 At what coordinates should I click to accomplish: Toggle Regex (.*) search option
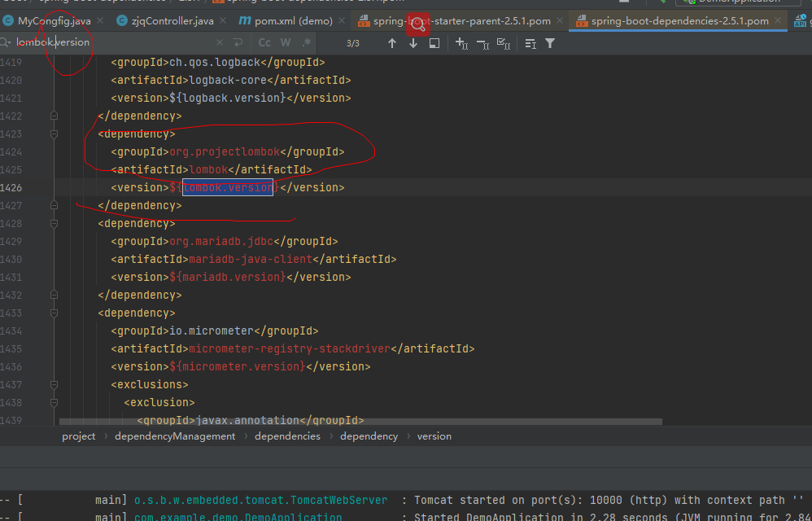(x=307, y=43)
